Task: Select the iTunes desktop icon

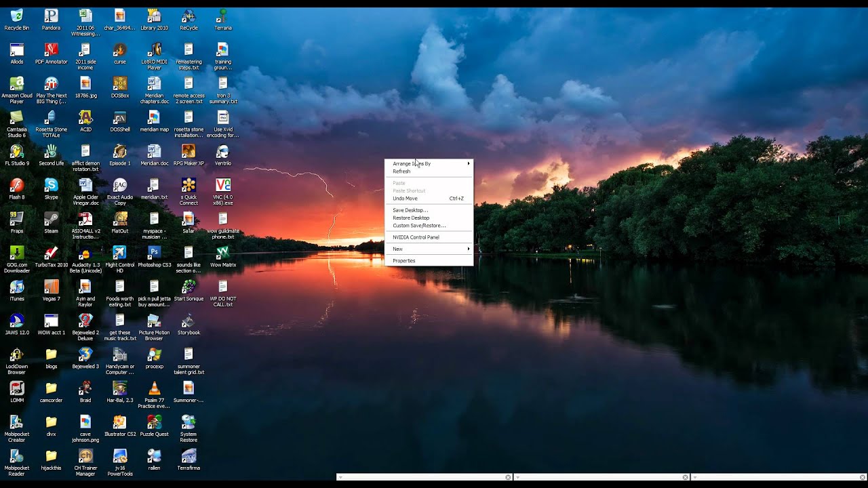Action: point(17,291)
